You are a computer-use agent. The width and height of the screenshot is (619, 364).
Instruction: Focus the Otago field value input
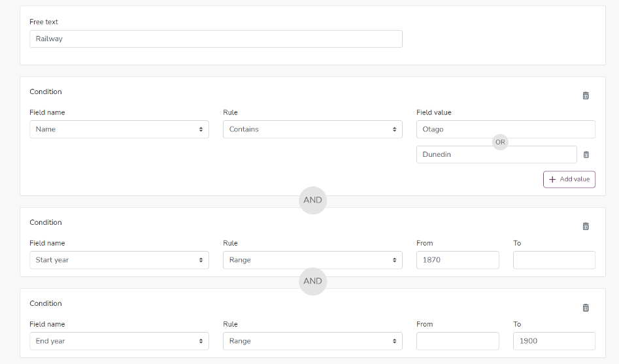(506, 129)
